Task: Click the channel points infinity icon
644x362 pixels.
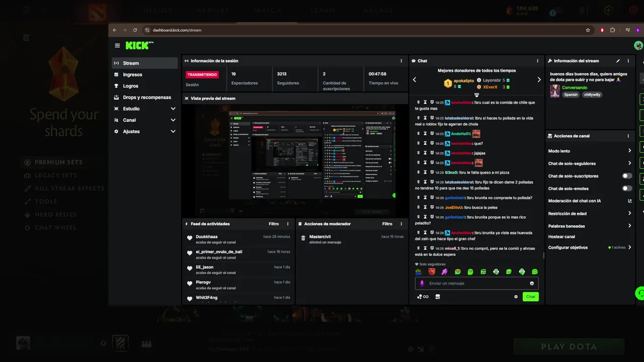Action: click(423, 297)
